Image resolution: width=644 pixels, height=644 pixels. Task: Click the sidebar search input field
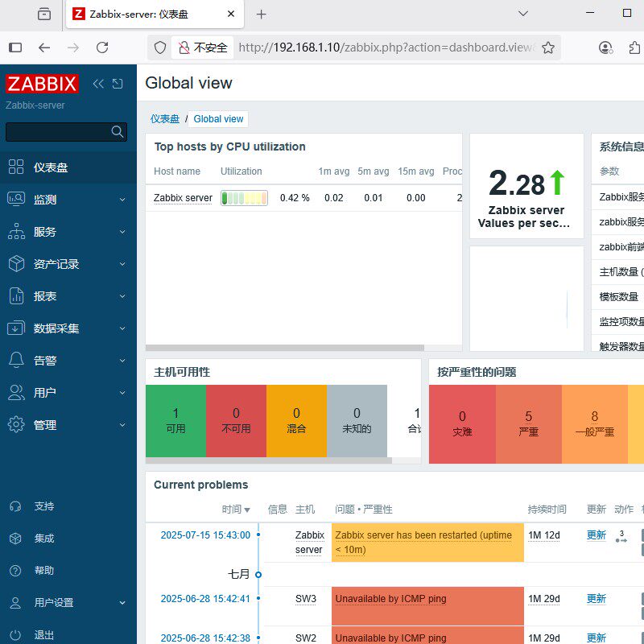[x=66, y=132]
